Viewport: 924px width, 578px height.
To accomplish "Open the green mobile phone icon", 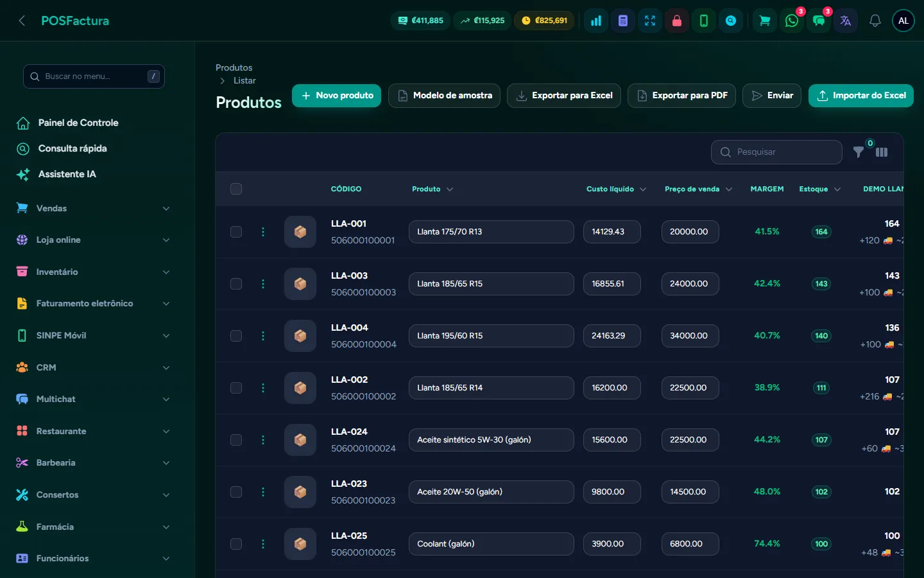I will click(x=704, y=21).
